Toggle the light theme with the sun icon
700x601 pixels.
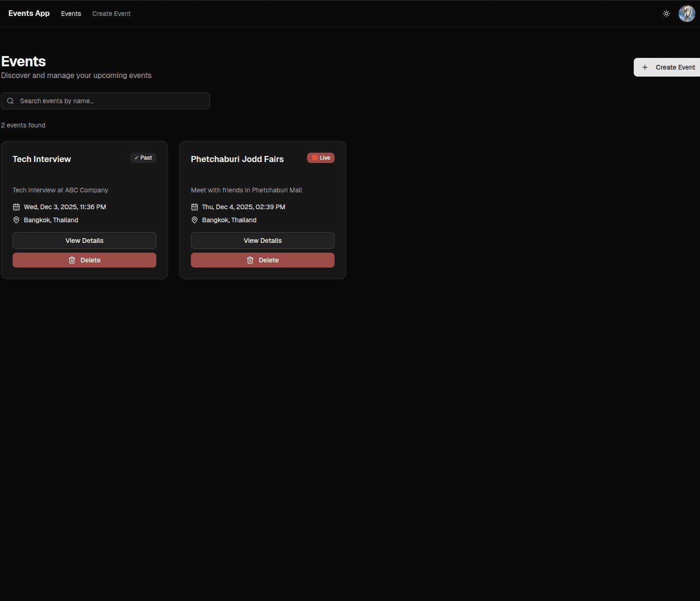tap(666, 13)
